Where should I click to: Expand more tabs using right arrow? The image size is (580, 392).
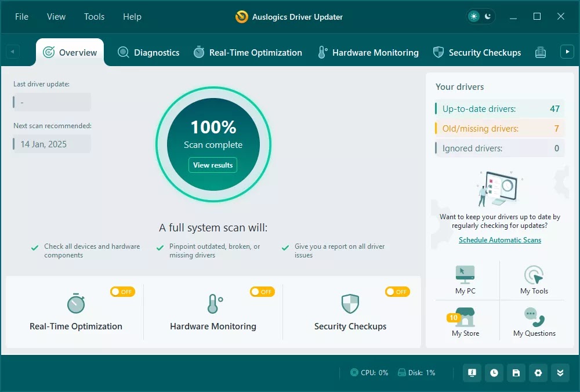(567, 51)
